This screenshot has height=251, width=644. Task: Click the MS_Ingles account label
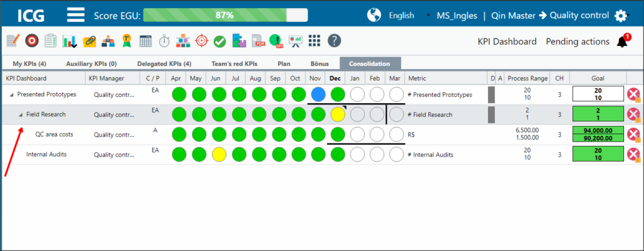457,16
